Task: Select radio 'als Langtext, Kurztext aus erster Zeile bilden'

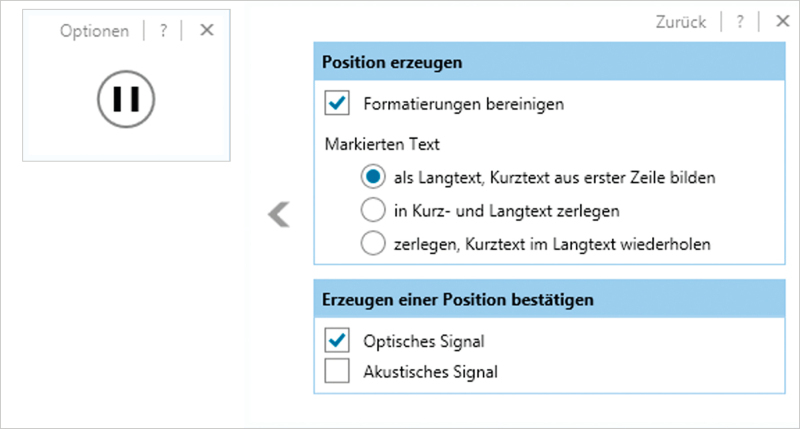Action: tap(373, 177)
